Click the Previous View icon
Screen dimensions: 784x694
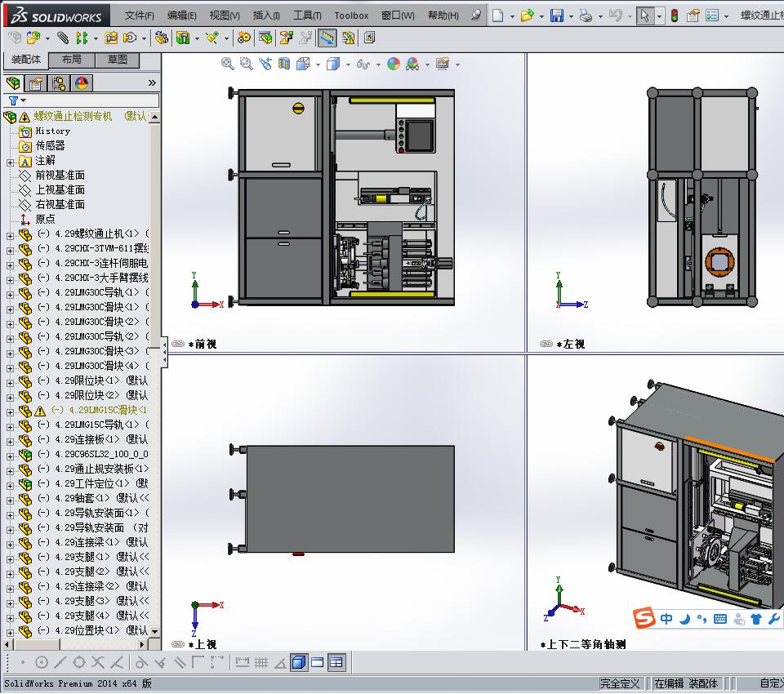click(265, 64)
